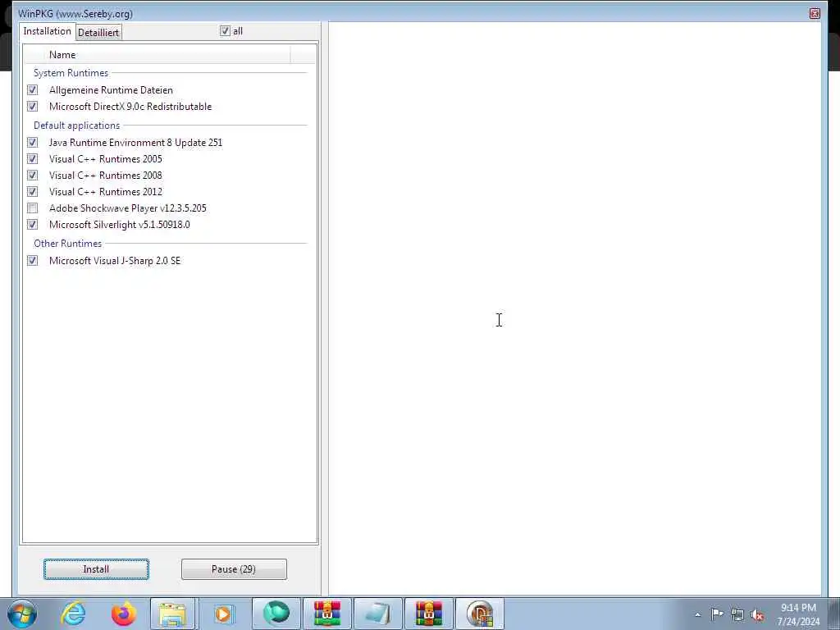This screenshot has width=840, height=630.
Task: Open Firefox from the taskbar
Action: coord(123,614)
